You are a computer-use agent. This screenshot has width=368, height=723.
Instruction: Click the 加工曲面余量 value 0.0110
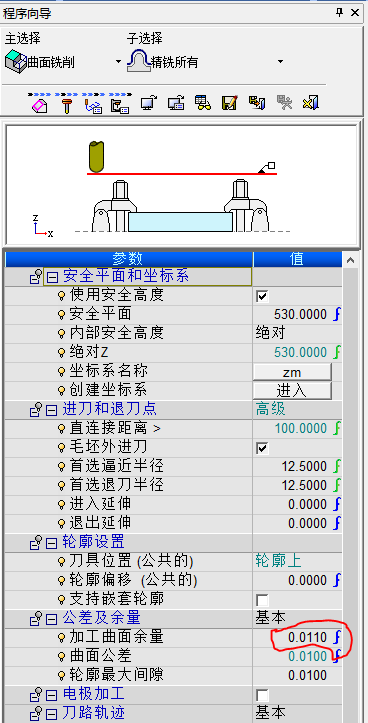click(x=307, y=638)
